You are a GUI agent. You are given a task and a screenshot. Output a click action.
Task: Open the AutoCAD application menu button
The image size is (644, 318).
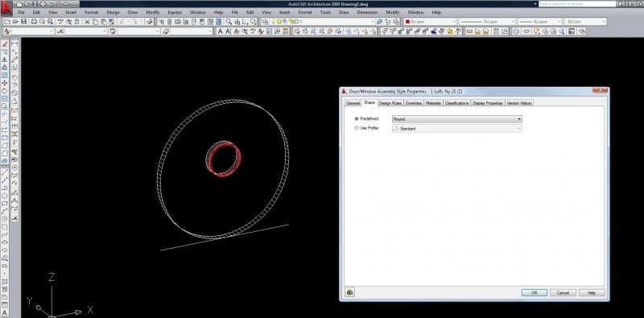[x=6, y=7]
